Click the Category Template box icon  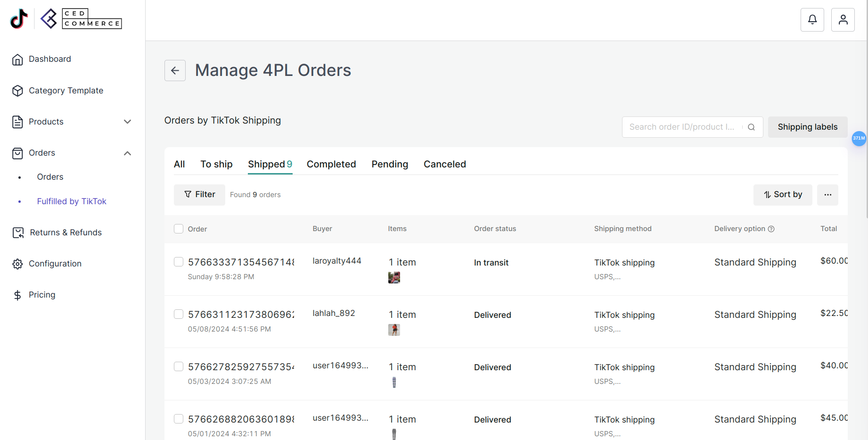pyautogui.click(x=17, y=91)
